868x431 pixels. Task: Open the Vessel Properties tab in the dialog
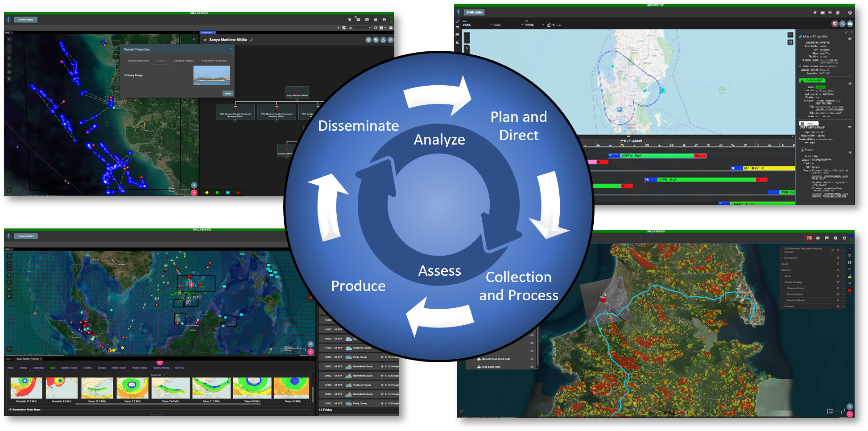pos(138,61)
